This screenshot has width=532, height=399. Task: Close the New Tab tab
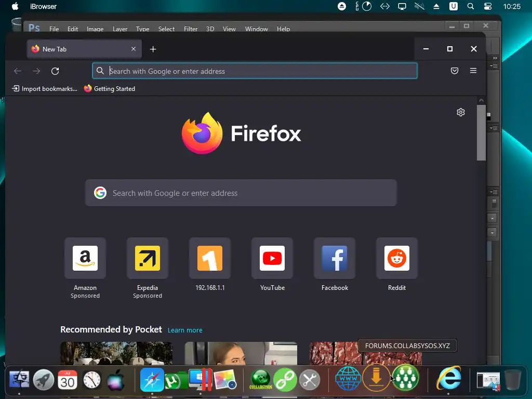coord(134,49)
